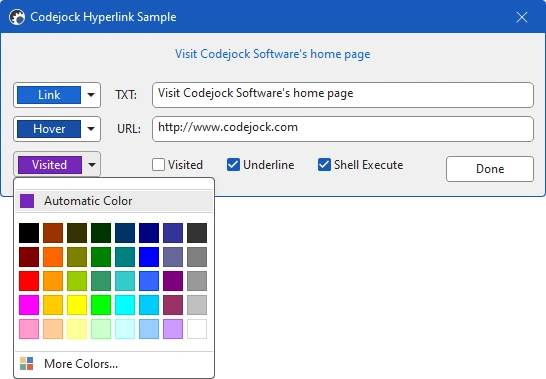Click into the TXT text field
The width and height of the screenshot is (546, 379).
[343, 95]
